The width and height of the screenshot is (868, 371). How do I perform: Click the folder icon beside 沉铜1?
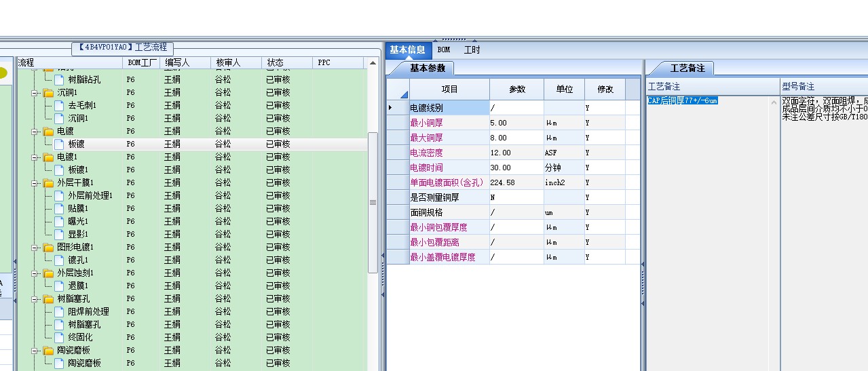click(x=48, y=92)
